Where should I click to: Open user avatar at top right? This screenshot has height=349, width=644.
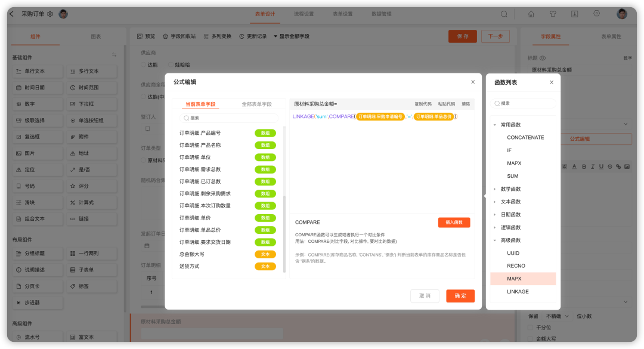pyautogui.click(x=622, y=14)
